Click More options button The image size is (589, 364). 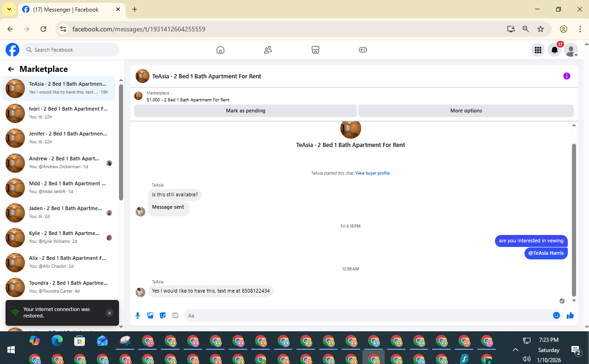tap(466, 111)
